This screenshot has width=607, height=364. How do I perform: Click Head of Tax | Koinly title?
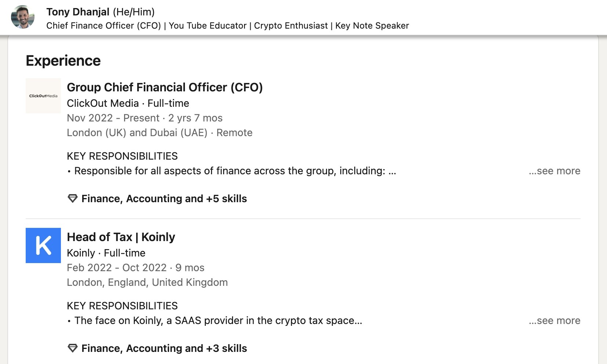point(121,237)
